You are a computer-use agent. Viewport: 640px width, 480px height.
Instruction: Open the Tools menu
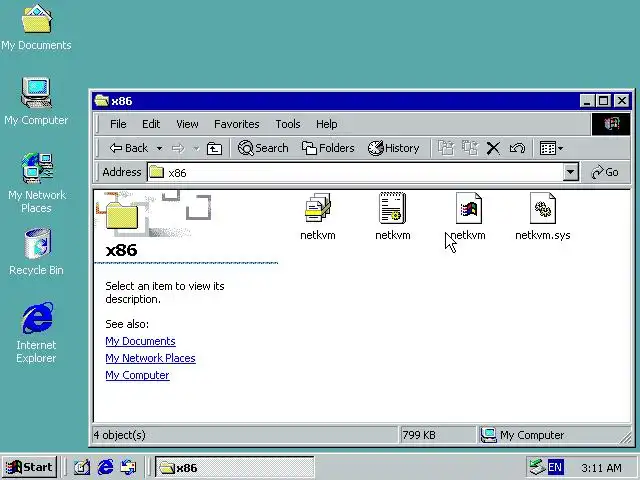click(288, 124)
